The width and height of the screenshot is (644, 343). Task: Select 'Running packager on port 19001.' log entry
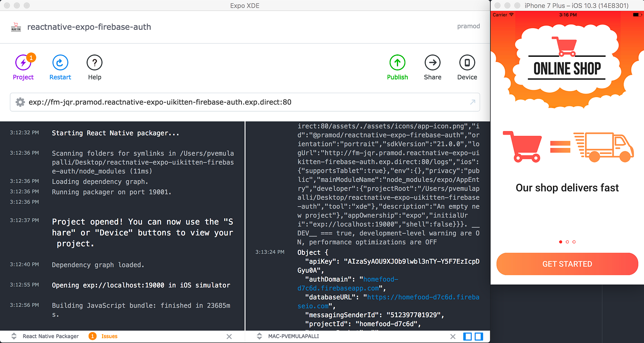pos(111,192)
